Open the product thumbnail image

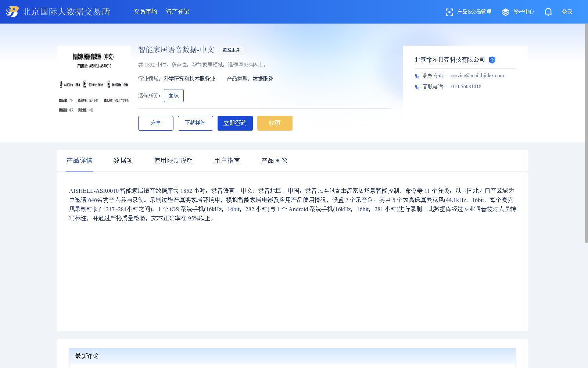coord(94,82)
